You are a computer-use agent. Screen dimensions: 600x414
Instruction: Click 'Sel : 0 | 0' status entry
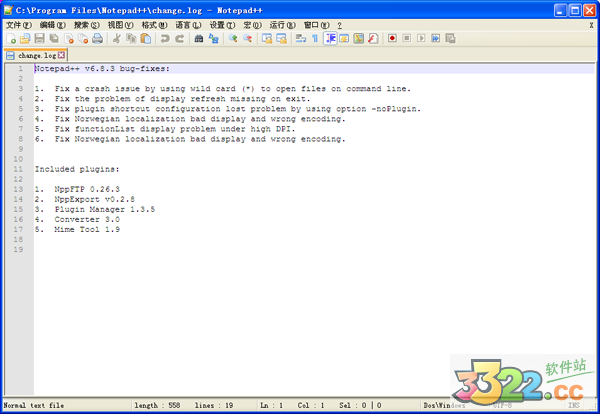[360, 405]
